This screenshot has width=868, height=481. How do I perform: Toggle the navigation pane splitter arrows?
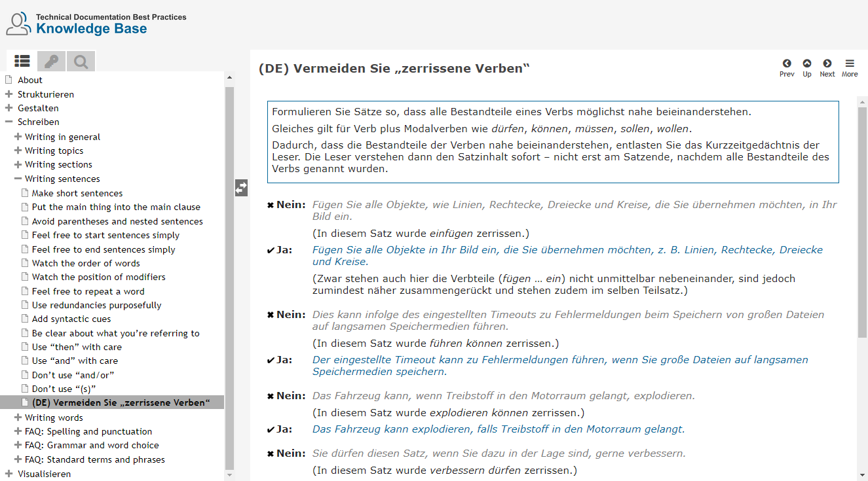click(x=241, y=188)
